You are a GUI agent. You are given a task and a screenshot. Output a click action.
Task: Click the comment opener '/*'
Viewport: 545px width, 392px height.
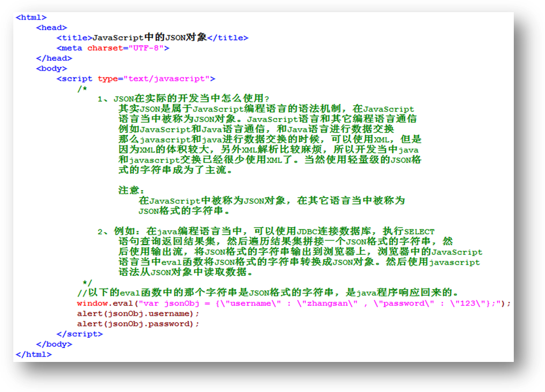click(x=83, y=89)
